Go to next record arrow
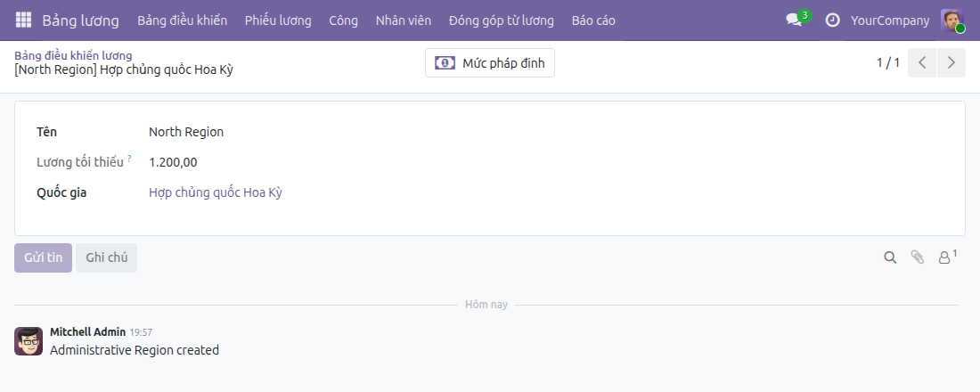Screen dimensions: 980x392 [x=951, y=62]
